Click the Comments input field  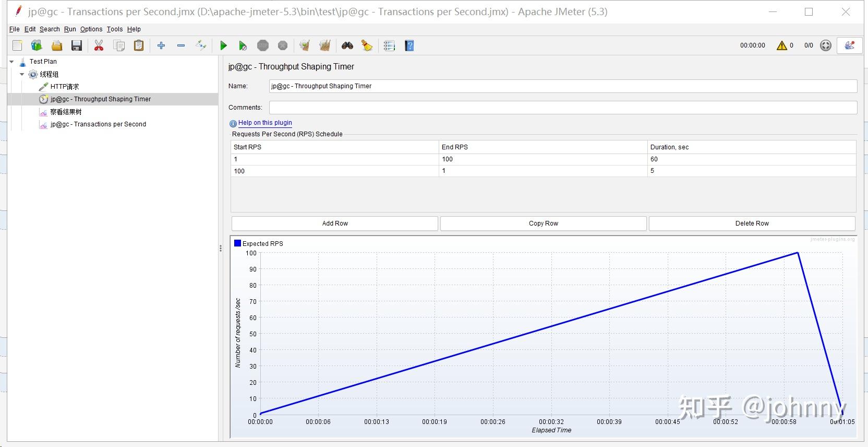(563, 108)
